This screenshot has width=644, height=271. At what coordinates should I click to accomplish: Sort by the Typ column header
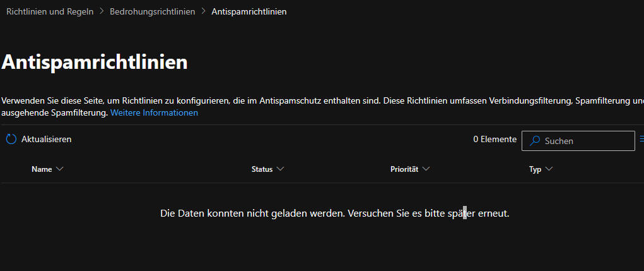click(x=535, y=169)
